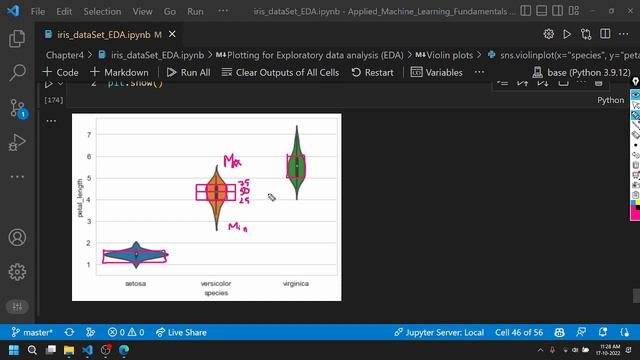Open editor More Actions ellipsis

[624, 34]
